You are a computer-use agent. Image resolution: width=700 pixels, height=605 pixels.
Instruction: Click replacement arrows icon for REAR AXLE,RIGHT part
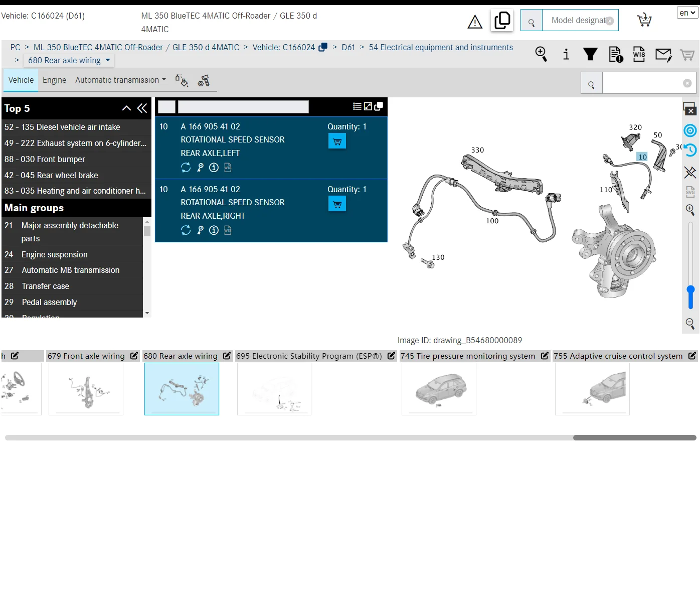click(186, 230)
